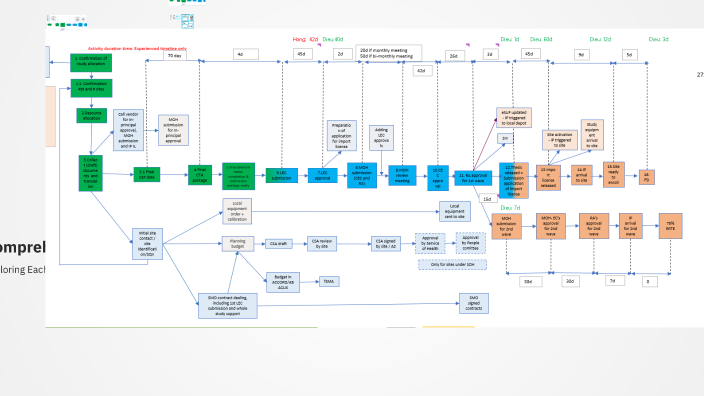The height and width of the screenshot is (396, 704).
Task: Select the '14. IP arrival to site' box
Action: point(581,175)
